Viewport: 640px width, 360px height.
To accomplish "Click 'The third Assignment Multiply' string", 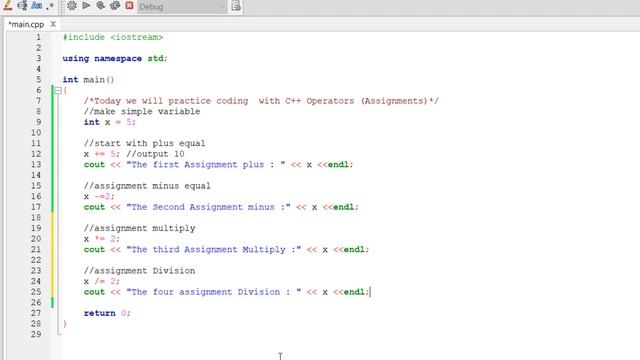I will coord(213,249).
